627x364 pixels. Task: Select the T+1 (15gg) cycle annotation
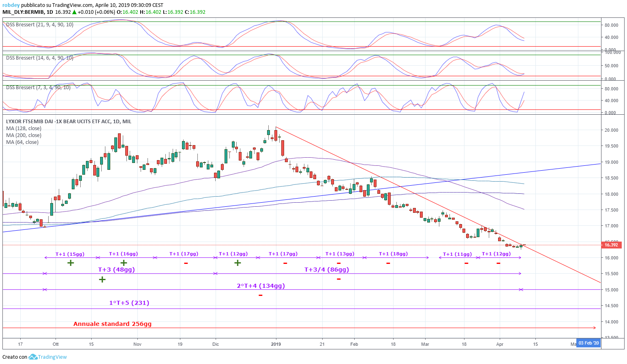[x=70, y=254]
